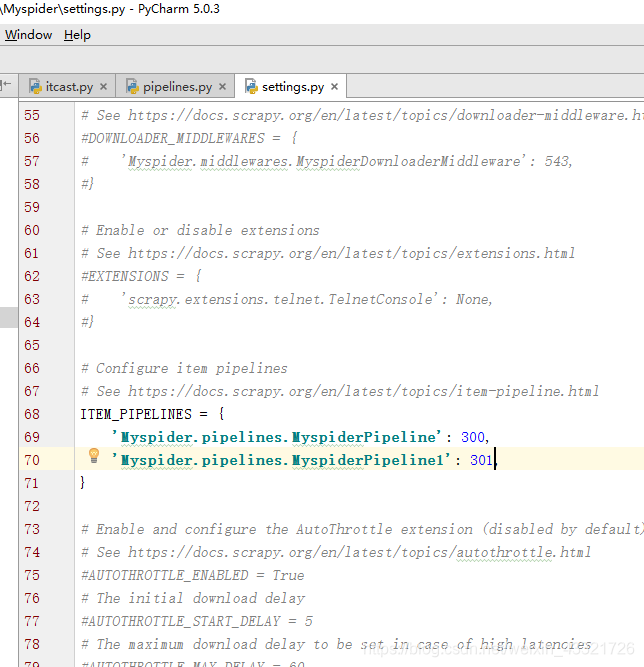The height and width of the screenshot is (667, 644).
Task: Click the closing brace on line 71
Action: [83, 483]
